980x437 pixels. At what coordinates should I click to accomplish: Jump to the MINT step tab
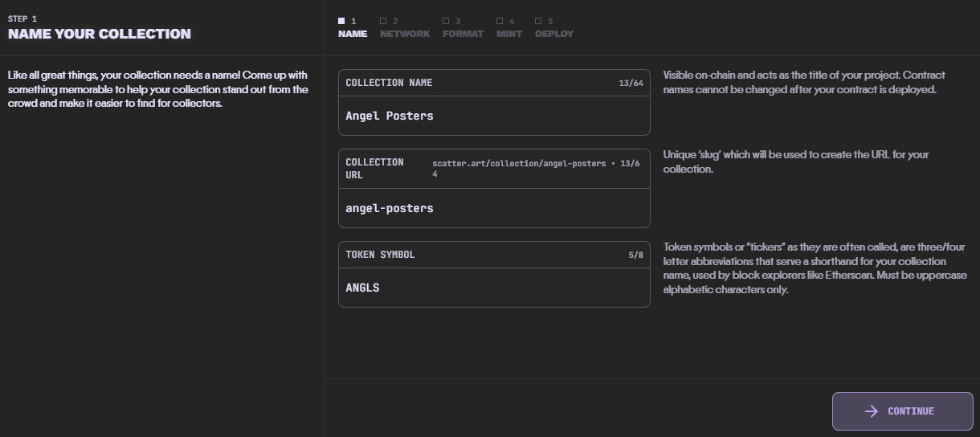[x=509, y=34]
